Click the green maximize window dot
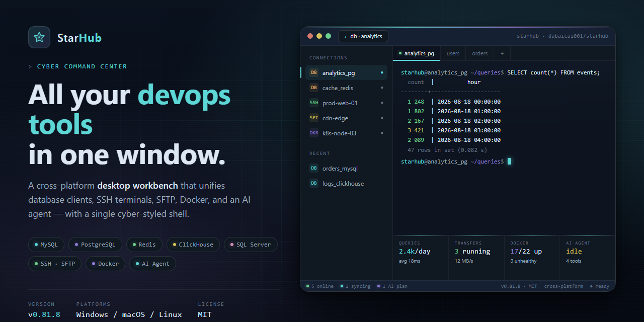This screenshot has height=322, width=644. (328, 36)
